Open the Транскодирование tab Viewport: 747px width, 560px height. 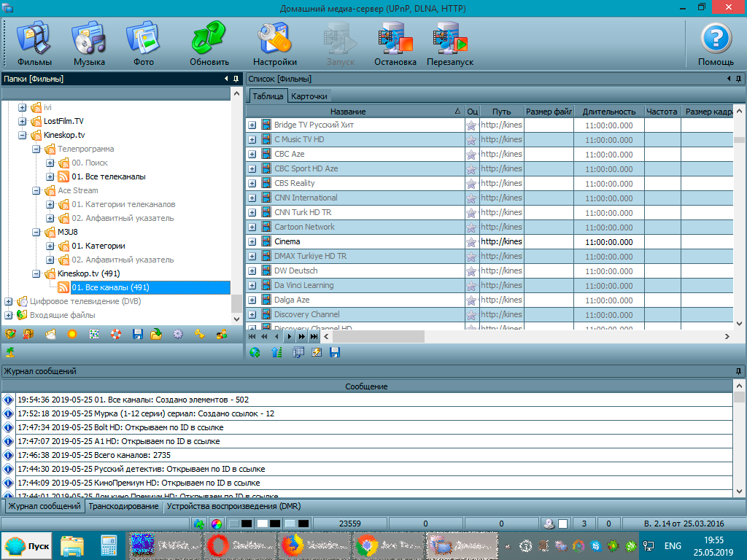pyautogui.click(x=123, y=506)
